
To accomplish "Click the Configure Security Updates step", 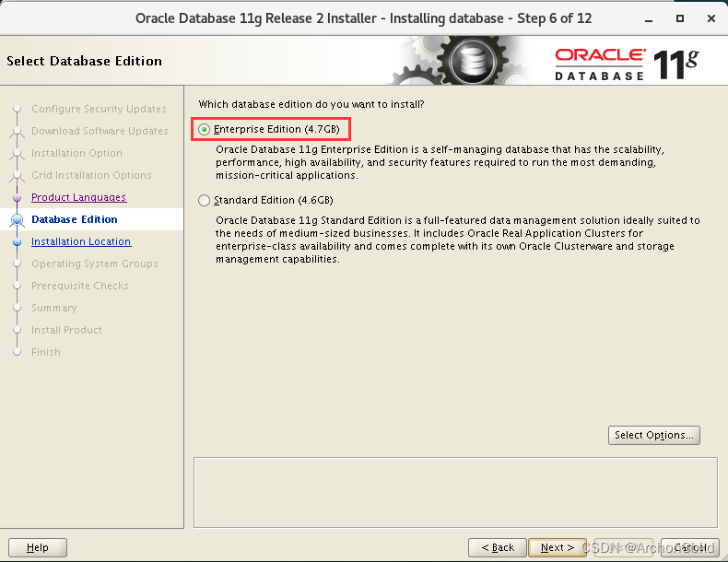I will (99, 109).
